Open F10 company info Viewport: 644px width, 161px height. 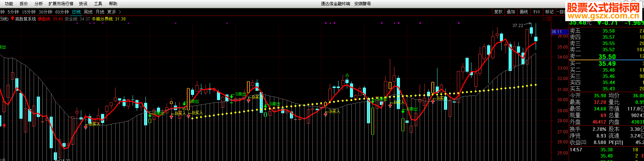pos(536,12)
